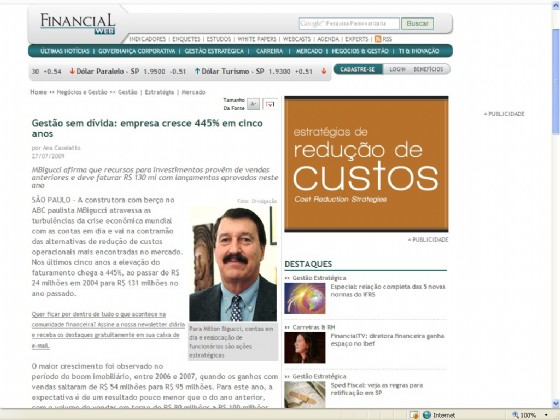The height and width of the screenshot is (420, 560).
Task: Click the red arrow beside Dólar Paralelo
Action: tap(72, 71)
